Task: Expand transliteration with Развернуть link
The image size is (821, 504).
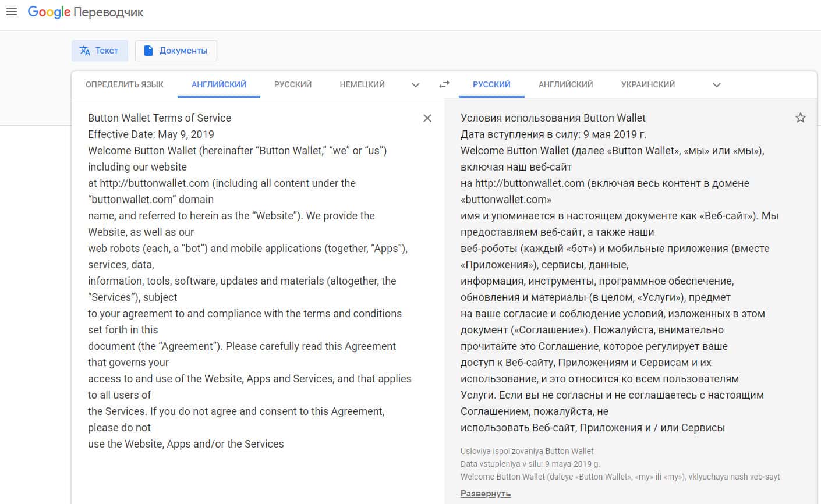Action: (x=486, y=494)
